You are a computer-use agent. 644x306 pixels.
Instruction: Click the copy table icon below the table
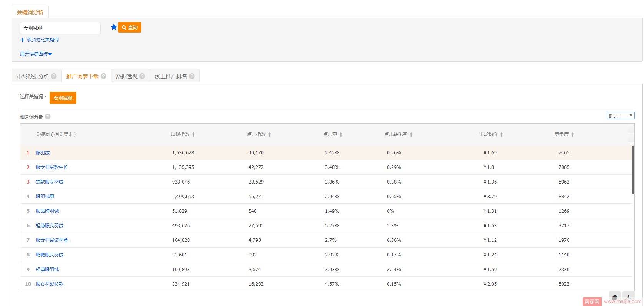614,298
